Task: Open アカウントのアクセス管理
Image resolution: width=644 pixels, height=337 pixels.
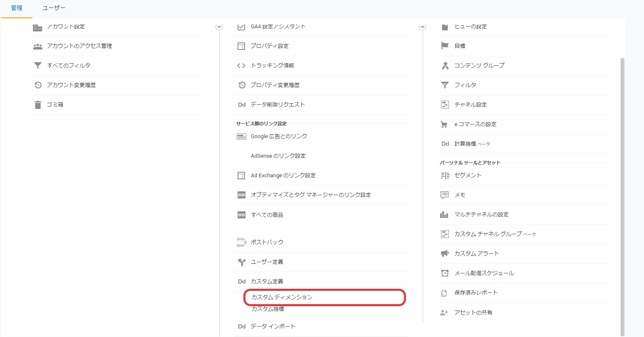Action: [79, 46]
